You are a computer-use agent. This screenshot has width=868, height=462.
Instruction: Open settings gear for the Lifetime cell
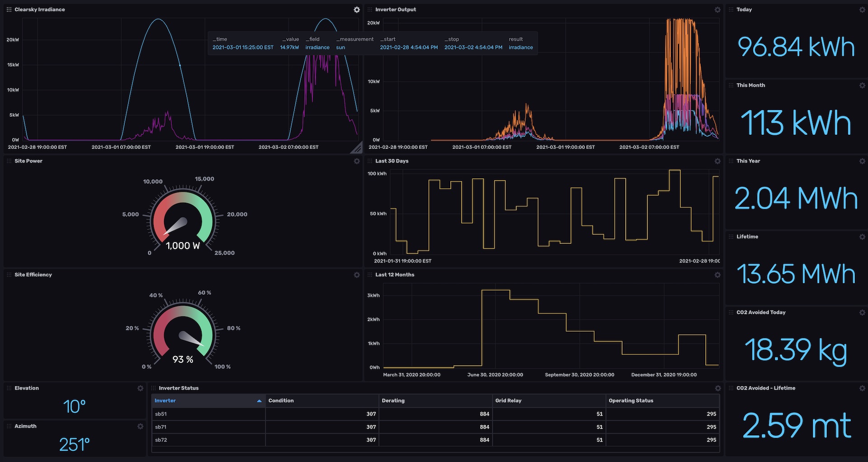click(x=862, y=237)
